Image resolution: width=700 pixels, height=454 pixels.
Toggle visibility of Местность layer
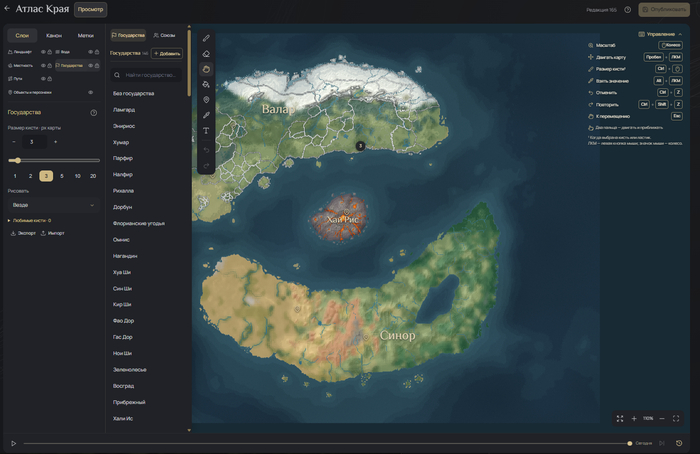pyautogui.click(x=43, y=66)
